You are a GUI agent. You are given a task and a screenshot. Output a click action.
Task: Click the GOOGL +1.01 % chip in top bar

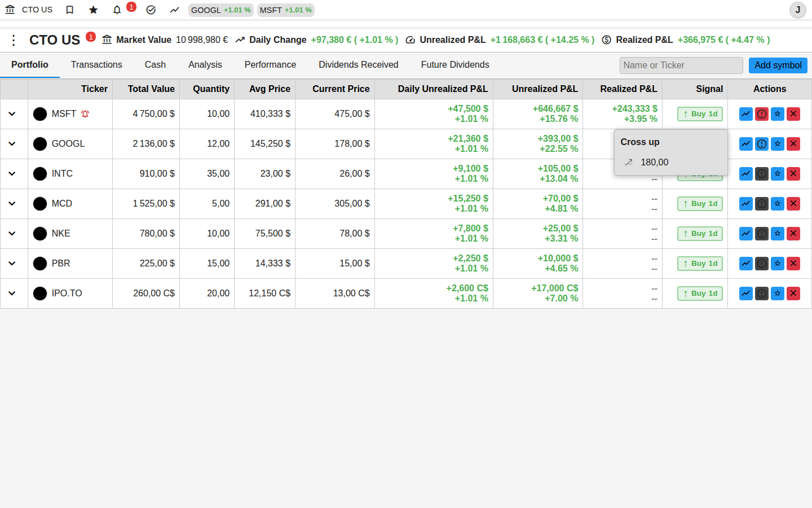pos(221,10)
